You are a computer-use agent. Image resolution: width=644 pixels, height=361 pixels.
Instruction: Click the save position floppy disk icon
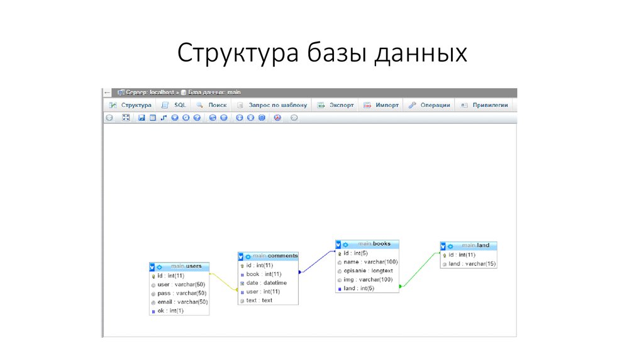pos(142,118)
